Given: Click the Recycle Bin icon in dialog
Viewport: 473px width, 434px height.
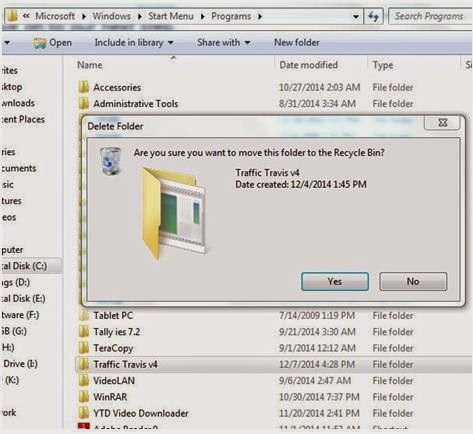Looking at the screenshot, I should [x=111, y=161].
